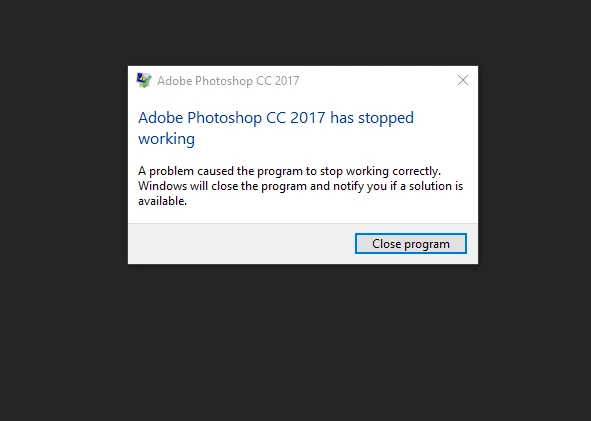Click the dialog title bar text Adobe Photoshop CC 2017
Image resolution: width=591 pixels, height=421 pixels.
coord(228,81)
